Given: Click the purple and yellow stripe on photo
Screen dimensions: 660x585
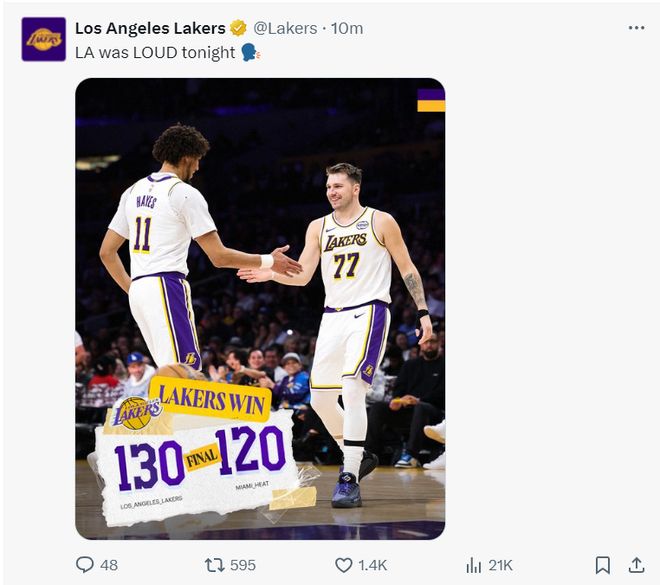Looking at the screenshot, I should pos(431,99).
